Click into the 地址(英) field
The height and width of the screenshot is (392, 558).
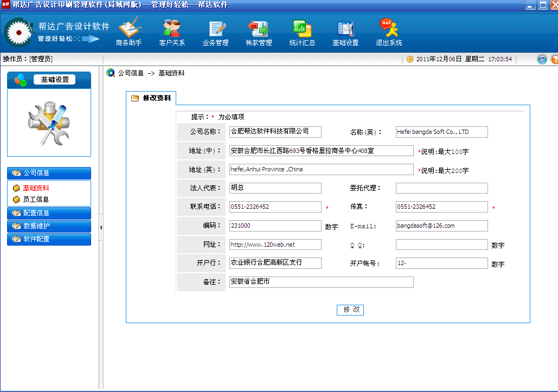322,169
